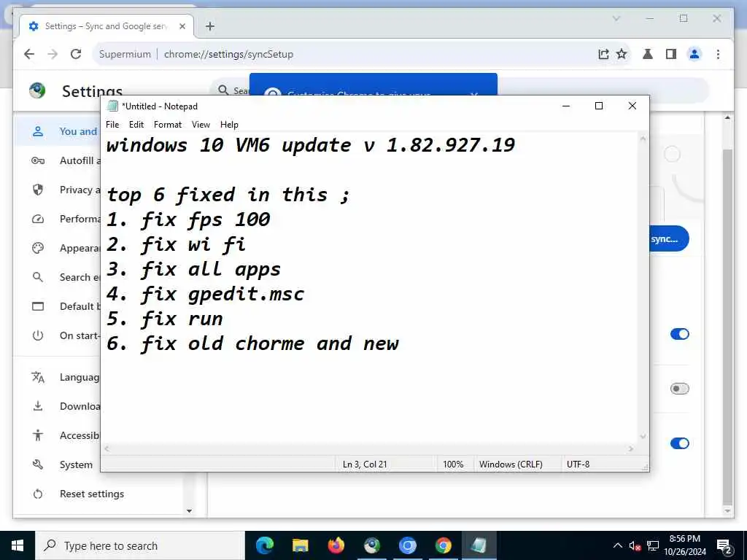Click text line '4. fix gpedit.msc'
Viewport: 747px width, 560px height.
pyautogui.click(x=205, y=295)
